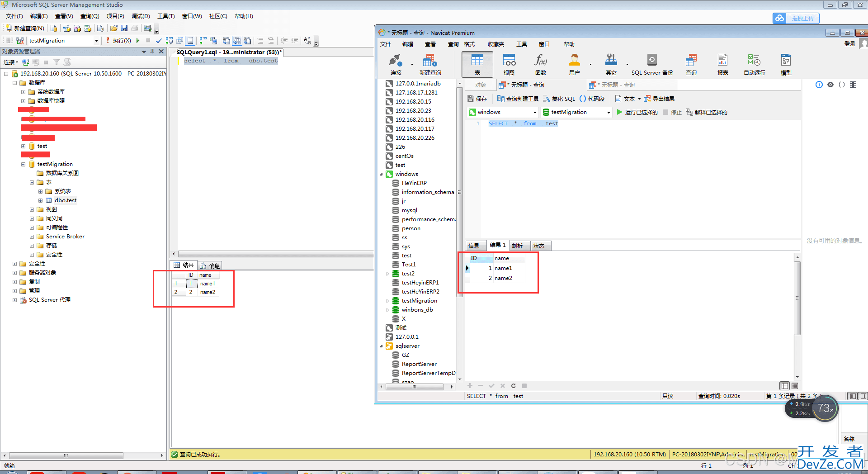868x474 pixels.
Task: Select 192.168.20.116 connection in Navicat
Action: tap(415, 120)
